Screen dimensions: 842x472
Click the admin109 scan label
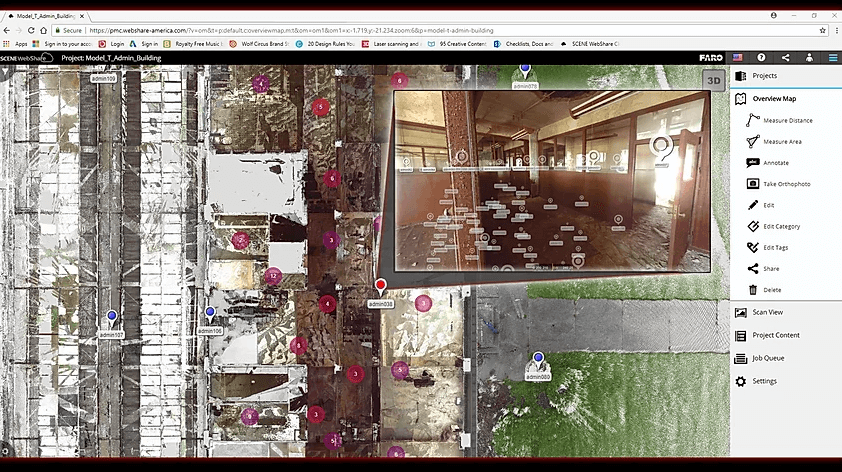[x=103, y=78]
